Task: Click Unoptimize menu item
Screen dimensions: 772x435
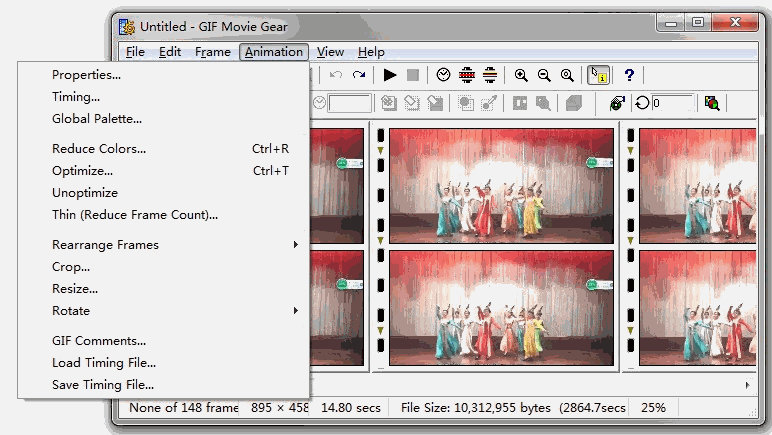Action: (x=163, y=192)
